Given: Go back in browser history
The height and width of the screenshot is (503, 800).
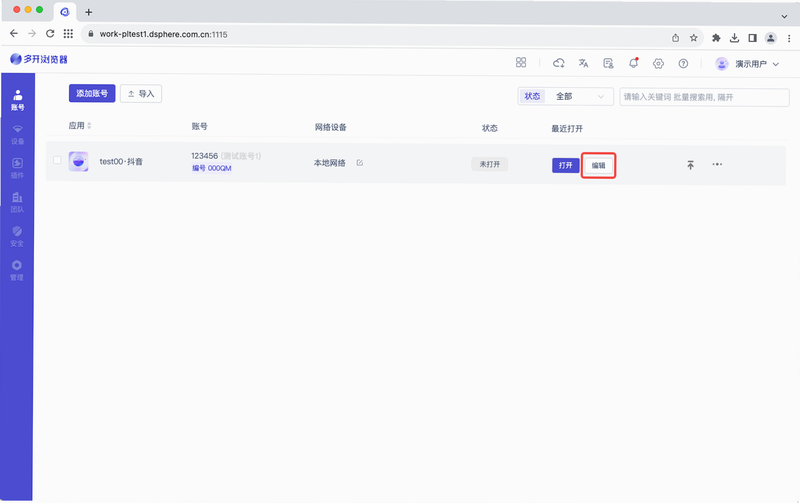Looking at the screenshot, I should click(x=14, y=34).
